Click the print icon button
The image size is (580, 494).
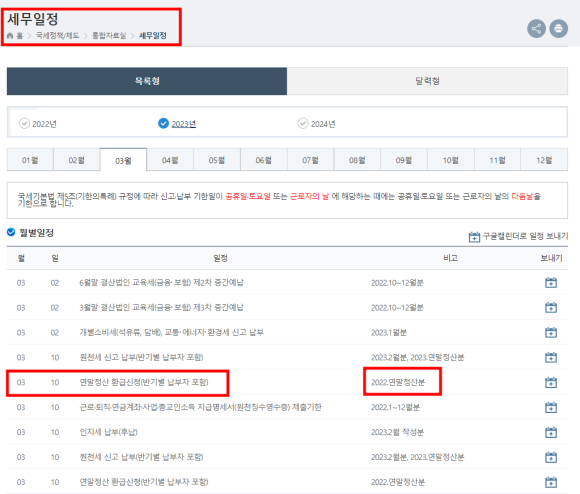click(x=559, y=28)
